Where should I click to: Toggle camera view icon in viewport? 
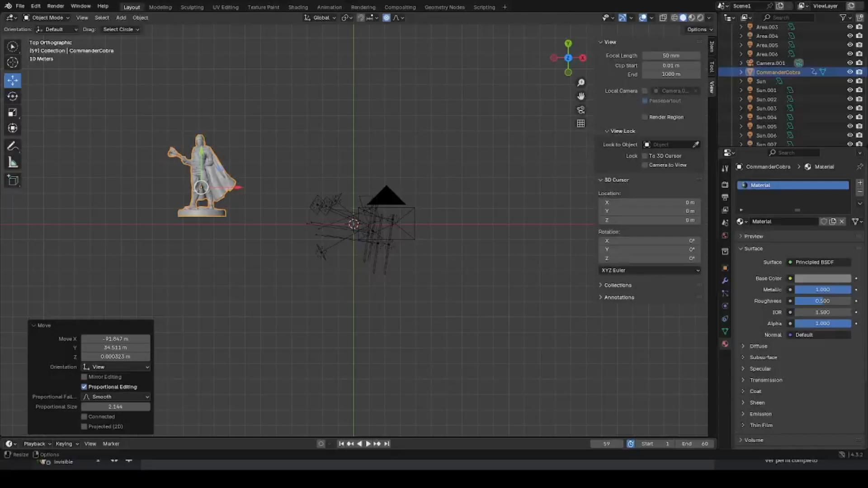[x=581, y=110]
